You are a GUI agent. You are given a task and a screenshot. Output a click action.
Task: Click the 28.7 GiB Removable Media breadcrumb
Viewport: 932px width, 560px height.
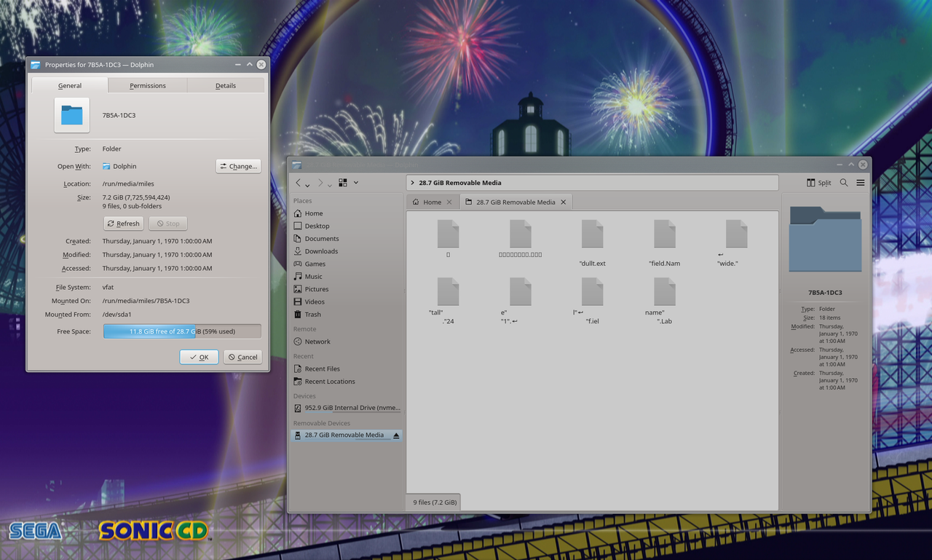point(460,183)
